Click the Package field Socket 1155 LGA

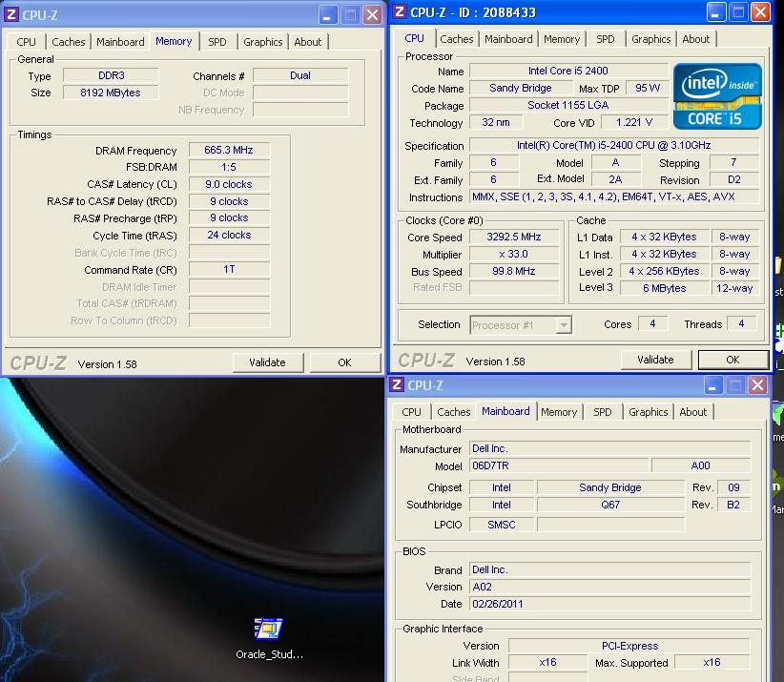click(568, 105)
